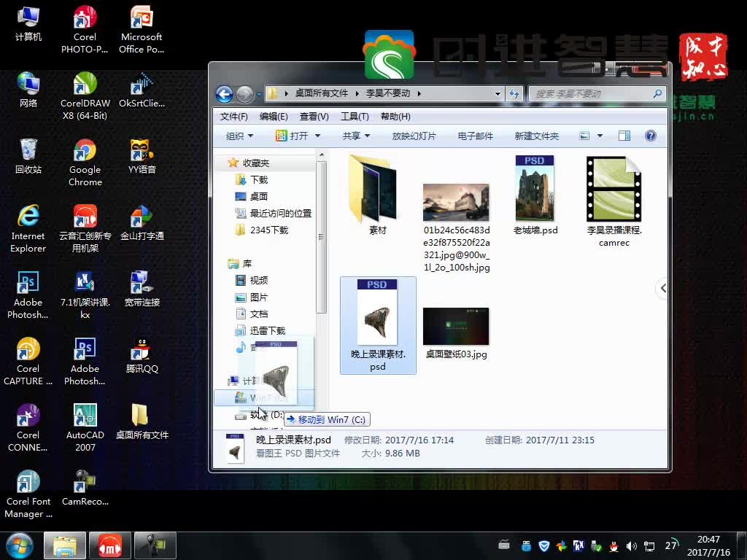Image resolution: width=747 pixels, height=560 pixels.
Task: Open the 桌面所有文件 desktop folder
Action: click(142, 421)
